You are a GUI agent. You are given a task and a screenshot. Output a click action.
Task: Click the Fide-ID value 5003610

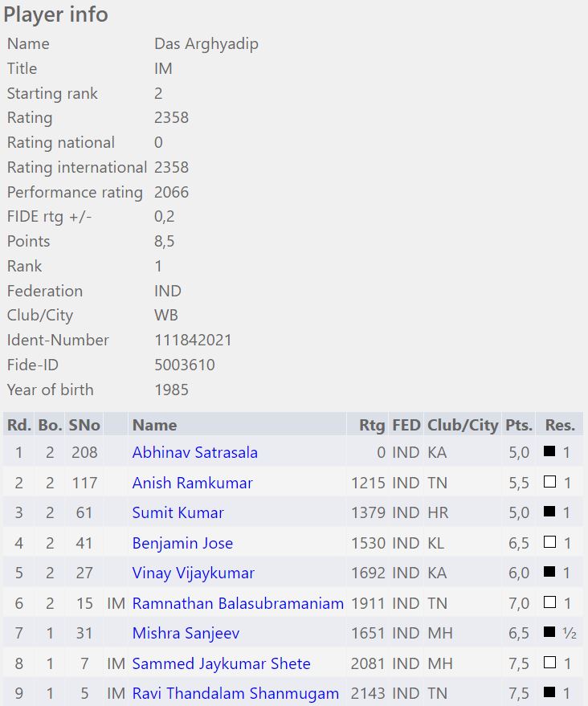185,365
